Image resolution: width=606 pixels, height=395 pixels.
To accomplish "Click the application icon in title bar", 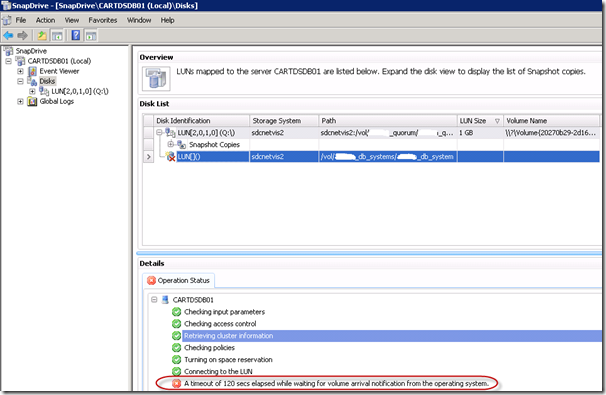I will point(6,5).
